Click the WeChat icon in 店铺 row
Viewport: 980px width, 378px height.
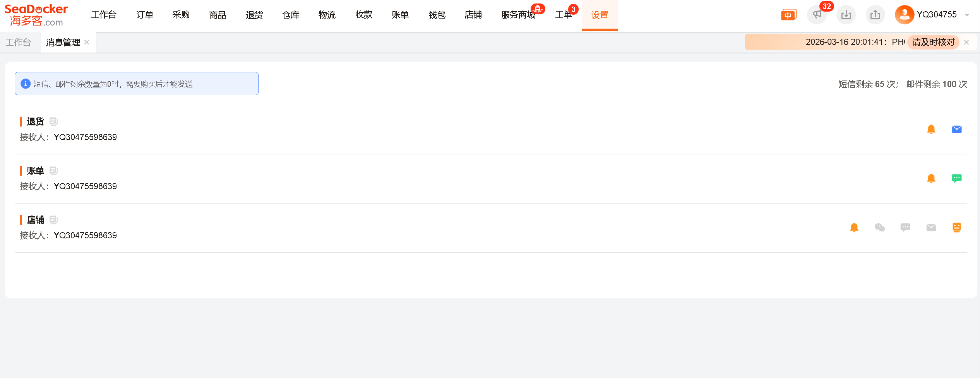pyautogui.click(x=880, y=227)
